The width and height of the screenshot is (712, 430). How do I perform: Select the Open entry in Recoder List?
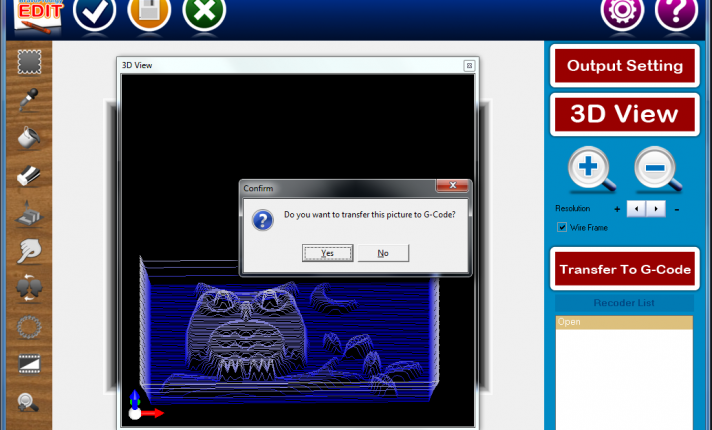pos(624,322)
